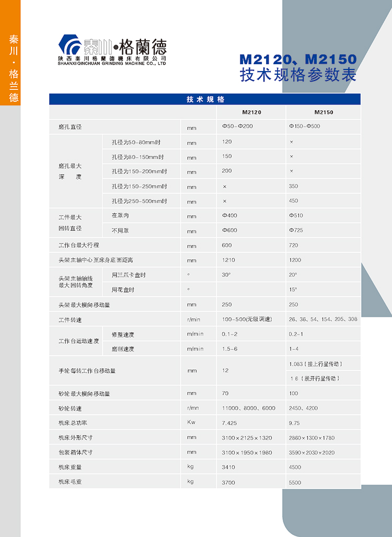Select the company name 秦川·格蘭德 in the header

coord(125,47)
